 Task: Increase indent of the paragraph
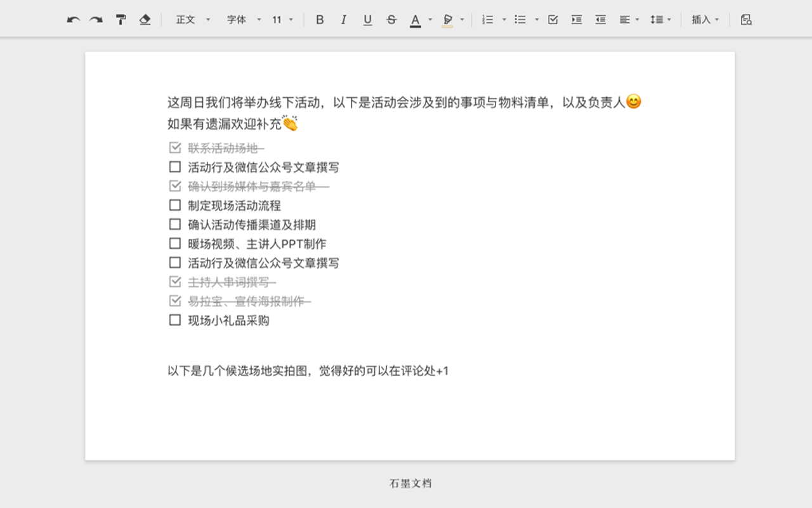pos(576,20)
